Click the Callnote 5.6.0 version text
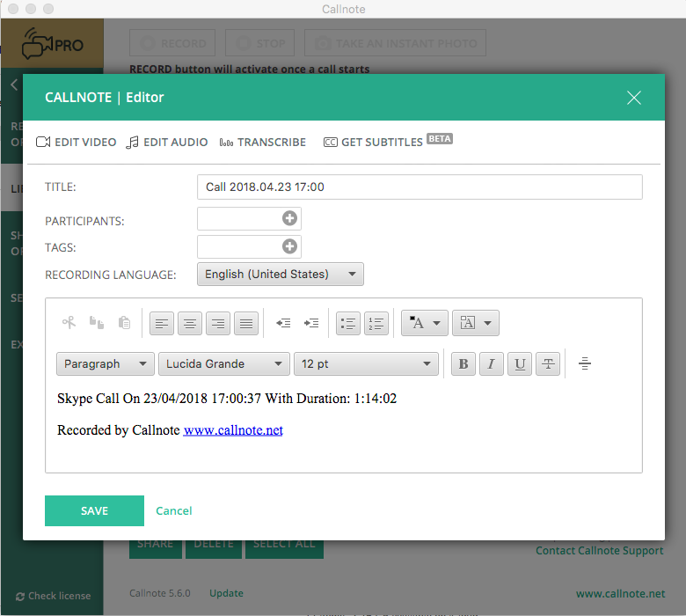The height and width of the screenshot is (616, 686). point(160,593)
